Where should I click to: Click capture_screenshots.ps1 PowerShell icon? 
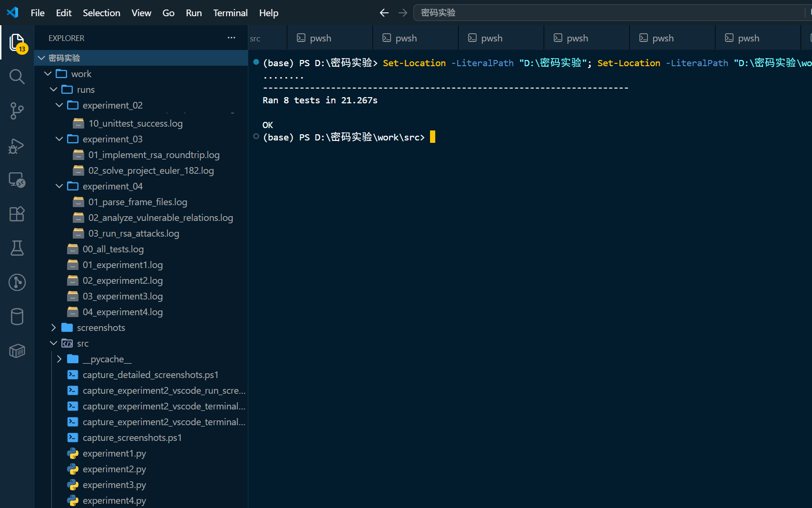pos(73,438)
